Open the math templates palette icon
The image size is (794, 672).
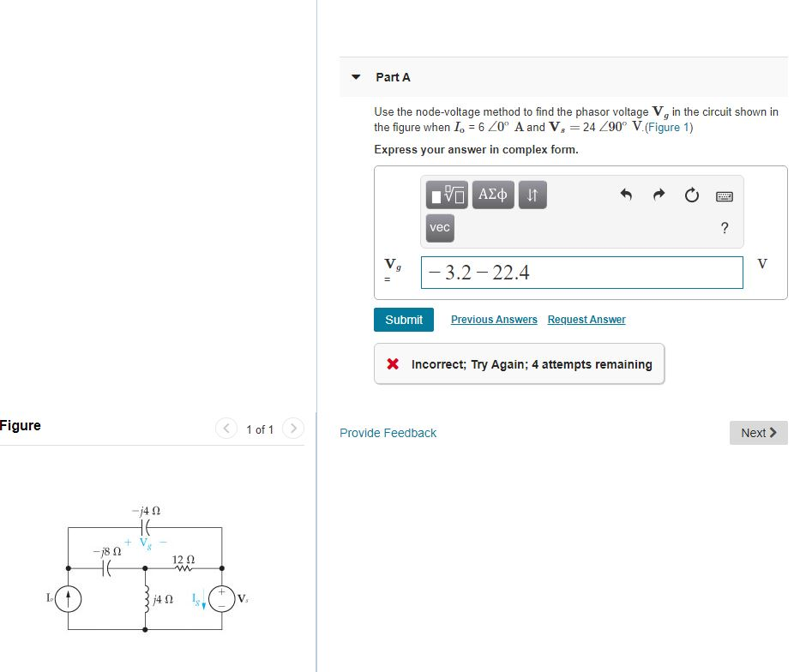coord(445,195)
